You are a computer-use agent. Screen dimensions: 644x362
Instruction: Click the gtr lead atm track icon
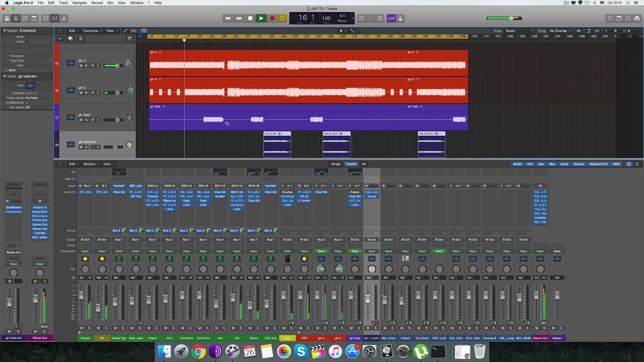tap(70, 145)
